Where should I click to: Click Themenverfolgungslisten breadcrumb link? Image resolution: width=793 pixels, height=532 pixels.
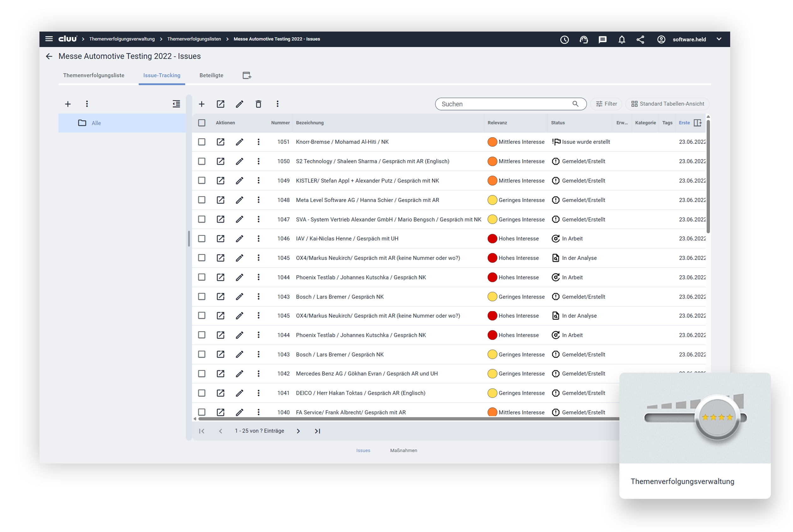[x=194, y=39]
